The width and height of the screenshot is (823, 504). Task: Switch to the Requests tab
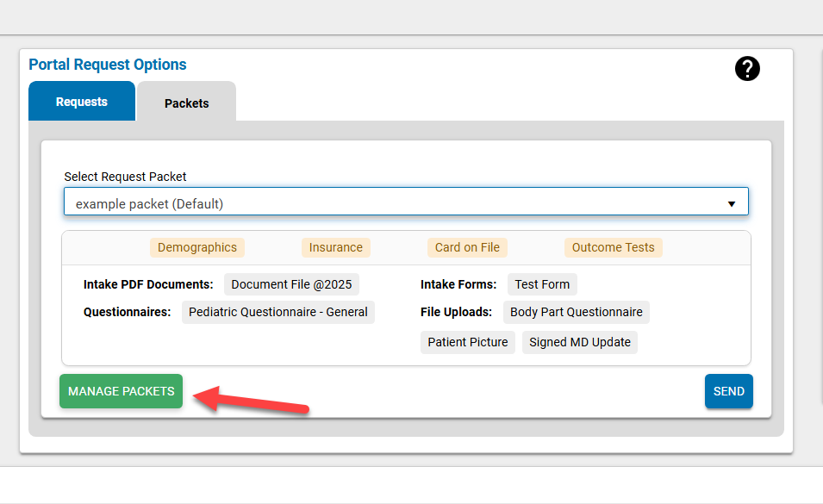point(82,102)
